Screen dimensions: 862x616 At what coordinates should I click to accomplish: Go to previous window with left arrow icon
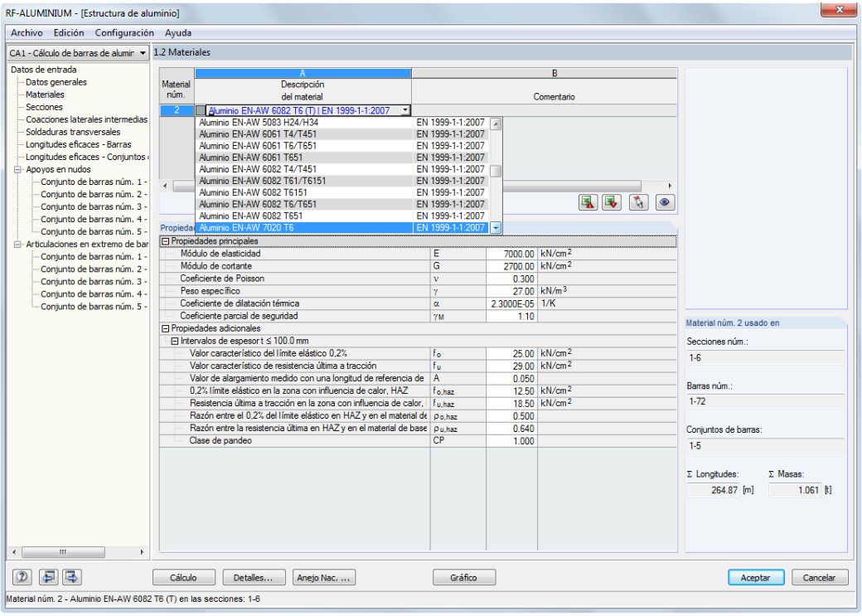click(48, 577)
